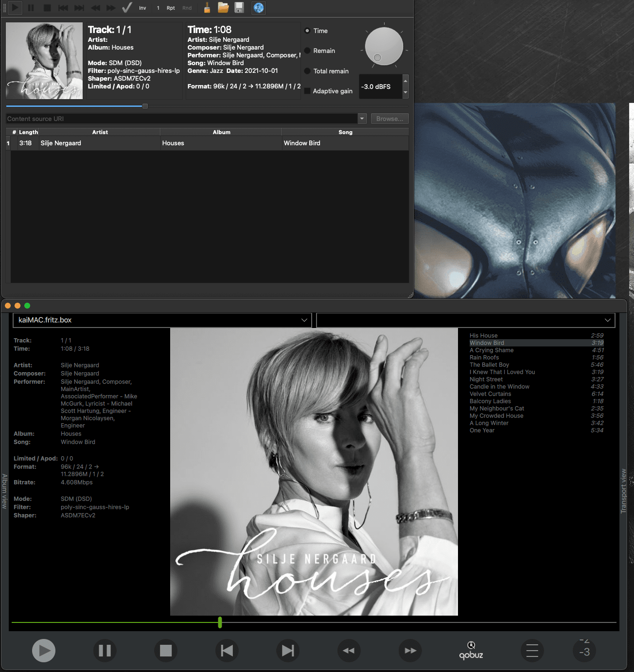Click the round Fast-forward button at the bottom
Viewport: 634px width, 672px height.
(x=410, y=651)
